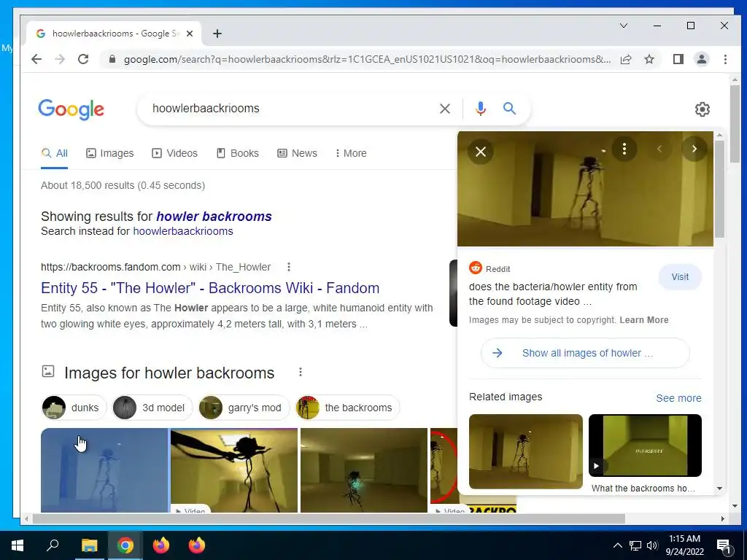Filter images by dunks chip

tap(74, 408)
